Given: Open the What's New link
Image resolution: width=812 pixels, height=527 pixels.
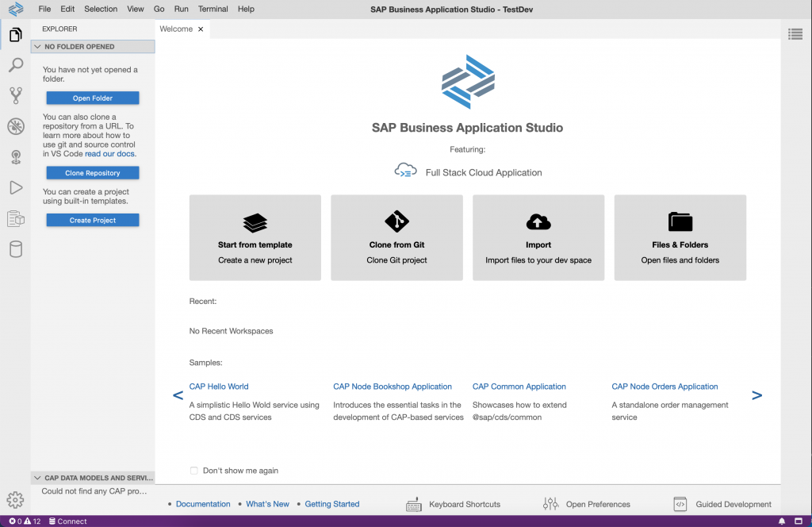Looking at the screenshot, I should click(x=268, y=504).
